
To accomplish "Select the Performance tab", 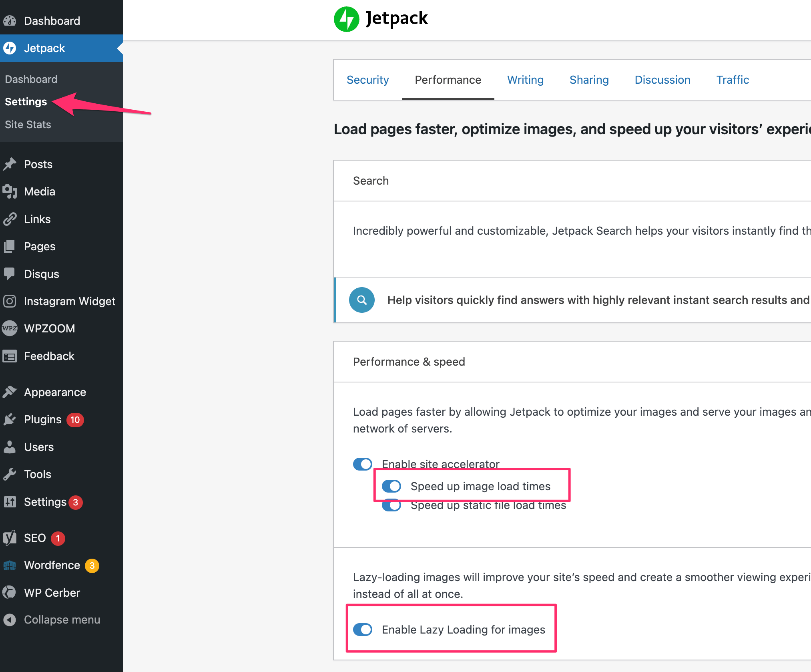I will [x=448, y=80].
